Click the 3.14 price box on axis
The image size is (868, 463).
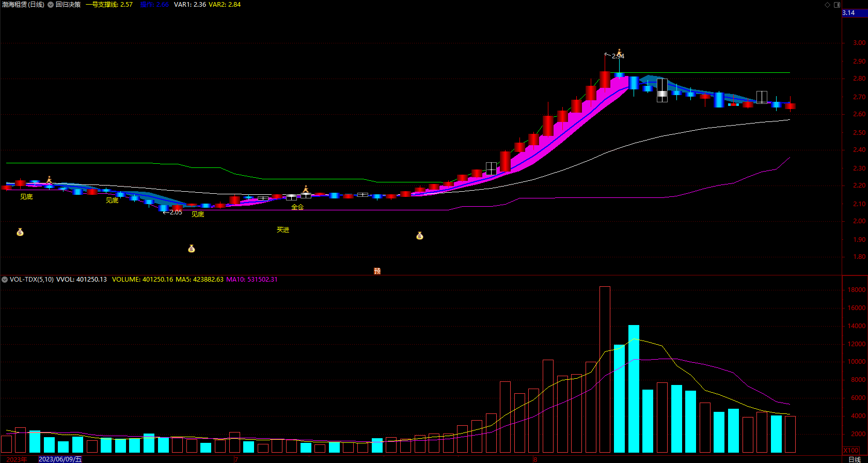pos(855,13)
